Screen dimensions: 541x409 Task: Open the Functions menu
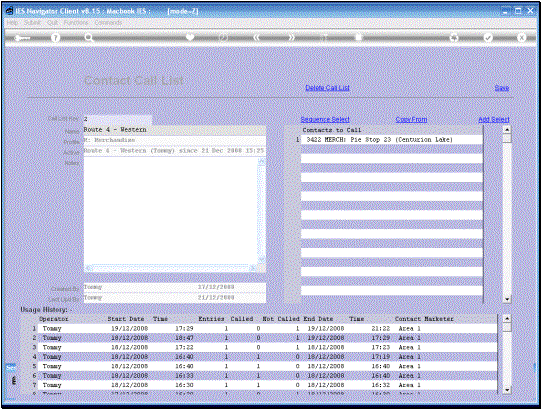click(76, 22)
